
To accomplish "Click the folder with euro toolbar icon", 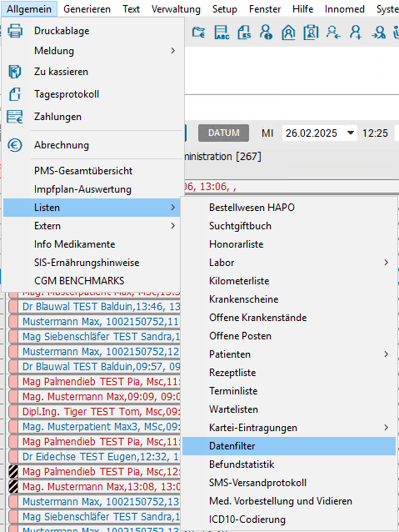I will tap(198, 33).
